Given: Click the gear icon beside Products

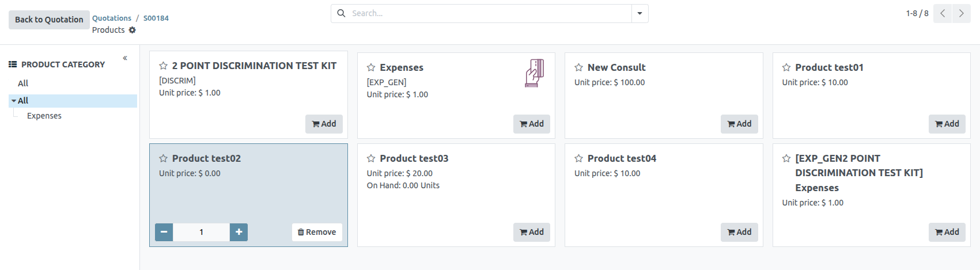Looking at the screenshot, I should (x=133, y=30).
